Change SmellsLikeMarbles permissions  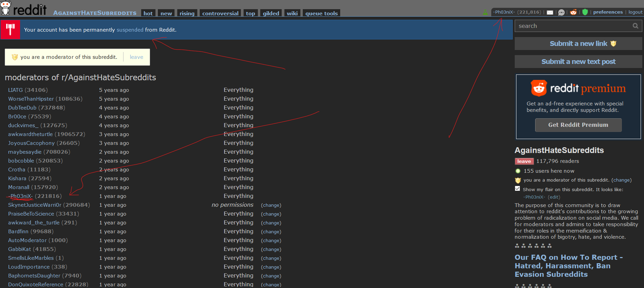pos(271,258)
